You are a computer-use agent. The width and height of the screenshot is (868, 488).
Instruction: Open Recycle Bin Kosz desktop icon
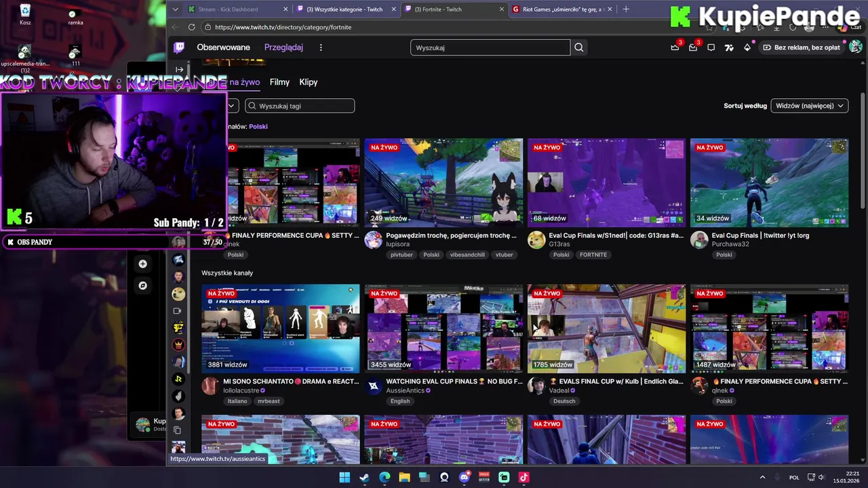pyautogui.click(x=25, y=14)
